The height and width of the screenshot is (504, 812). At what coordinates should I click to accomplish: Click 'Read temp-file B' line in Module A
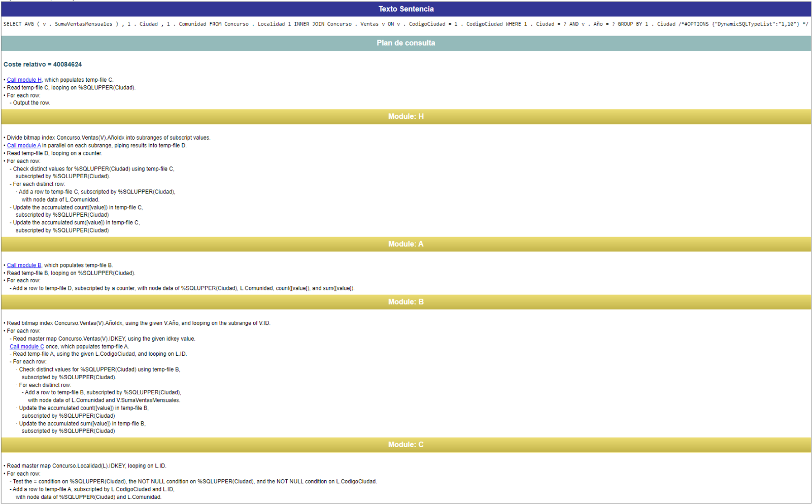click(71, 273)
